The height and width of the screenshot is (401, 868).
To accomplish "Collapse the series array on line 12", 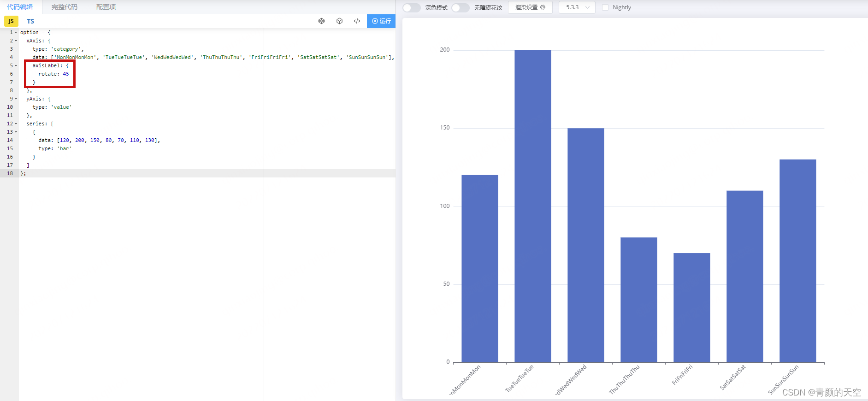I will [16, 124].
